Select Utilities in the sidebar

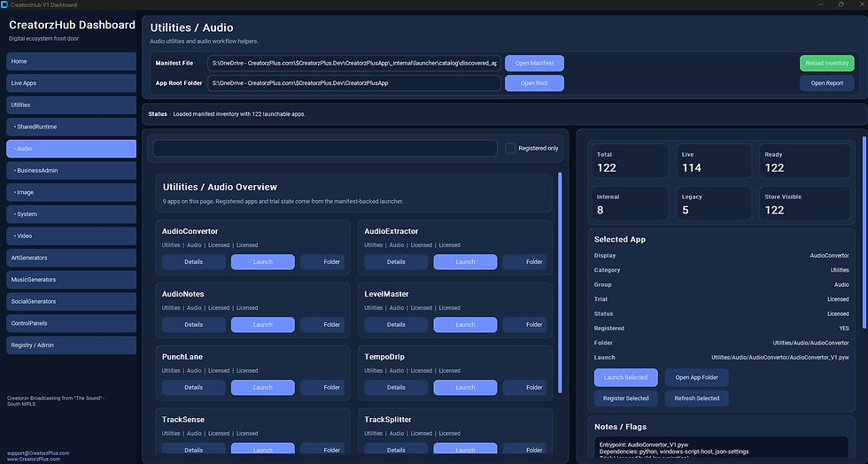[72, 104]
